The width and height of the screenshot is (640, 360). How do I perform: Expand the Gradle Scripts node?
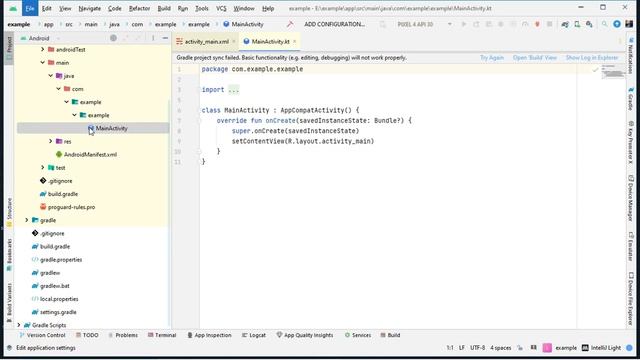[x=19, y=325]
